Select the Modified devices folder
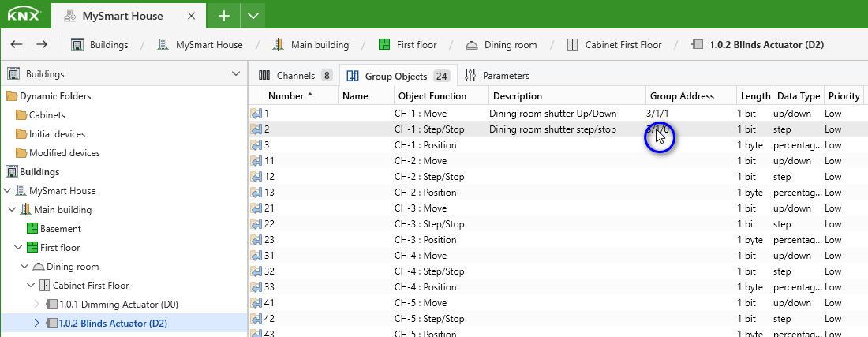This screenshot has width=868, height=337. tap(64, 153)
